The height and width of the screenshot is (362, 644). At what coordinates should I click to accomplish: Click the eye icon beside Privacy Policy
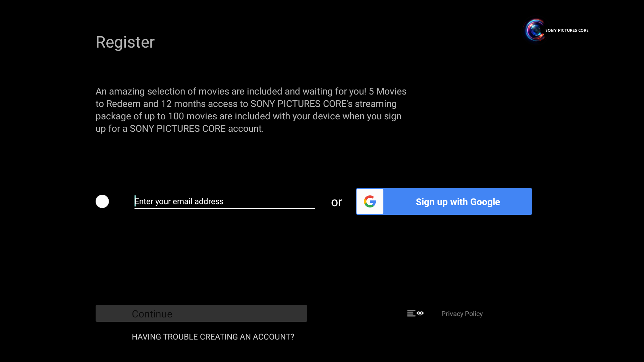click(x=420, y=313)
